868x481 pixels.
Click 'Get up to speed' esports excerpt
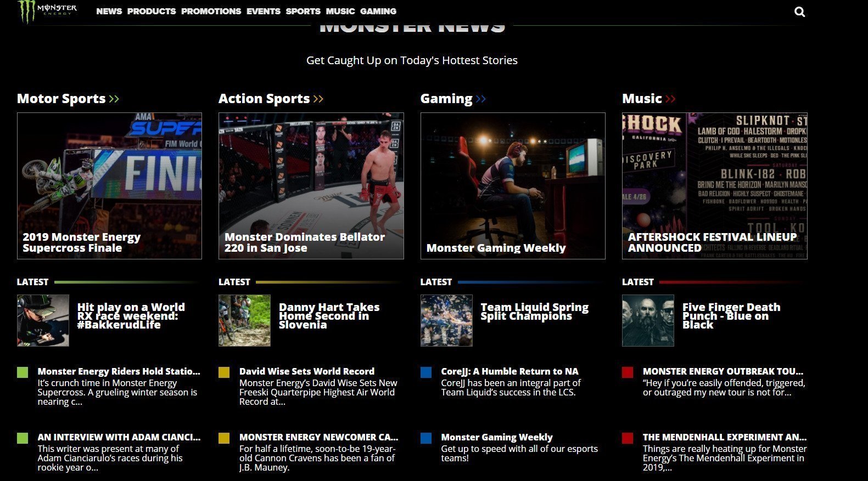[519, 453]
